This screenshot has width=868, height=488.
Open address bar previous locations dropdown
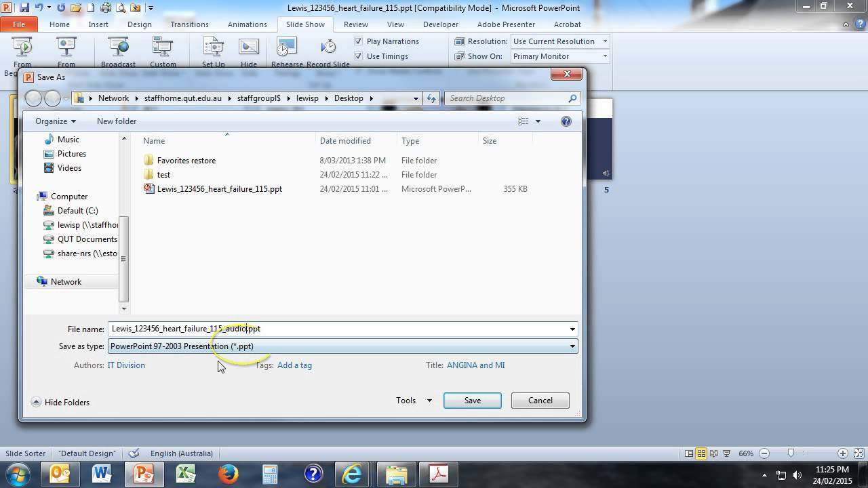pos(416,98)
